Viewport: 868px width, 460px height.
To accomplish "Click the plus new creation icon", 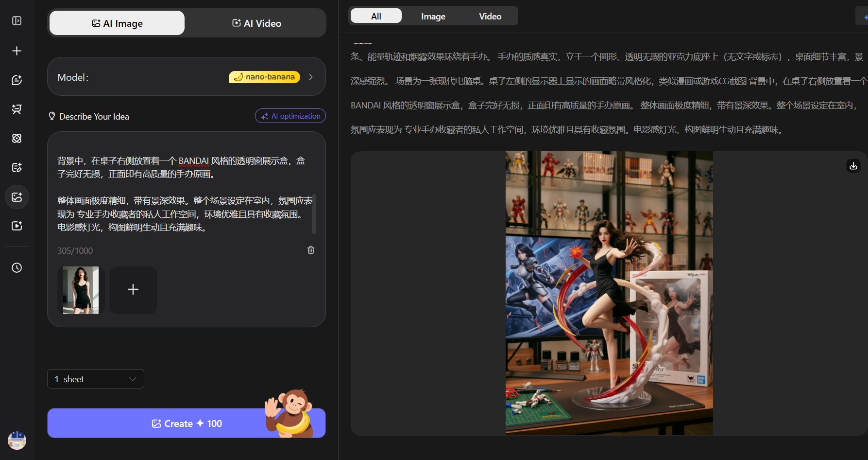I will 17,51.
